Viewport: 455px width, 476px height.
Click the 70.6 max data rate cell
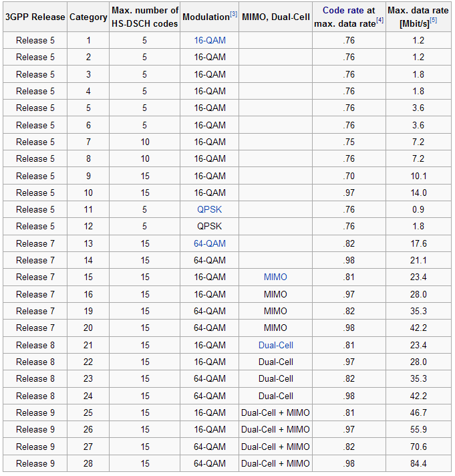coord(419,447)
